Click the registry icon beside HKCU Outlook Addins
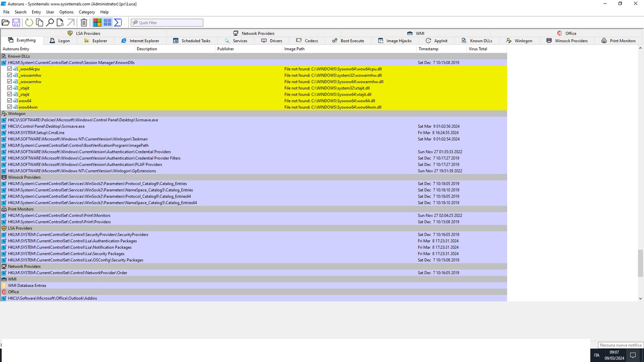 (x=5, y=298)
